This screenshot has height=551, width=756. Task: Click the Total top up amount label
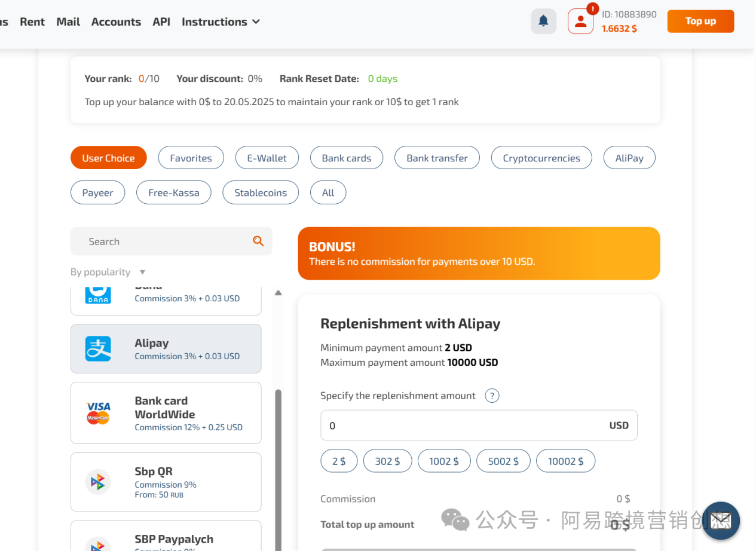pyautogui.click(x=368, y=524)
